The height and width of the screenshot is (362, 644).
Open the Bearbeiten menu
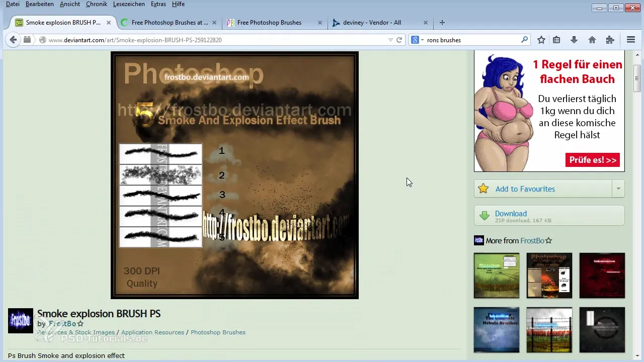(40, 4)
